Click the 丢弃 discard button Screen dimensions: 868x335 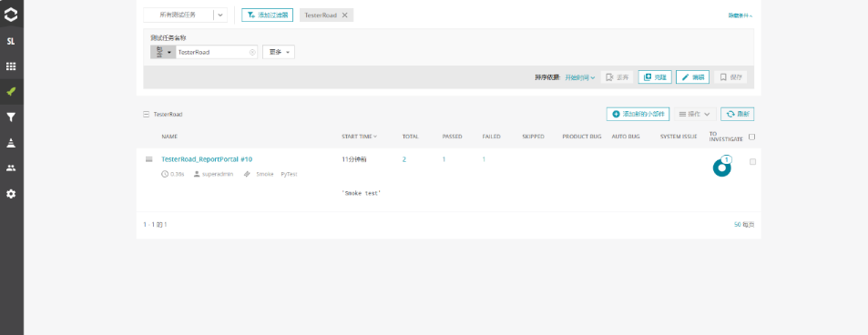[618, 77]
